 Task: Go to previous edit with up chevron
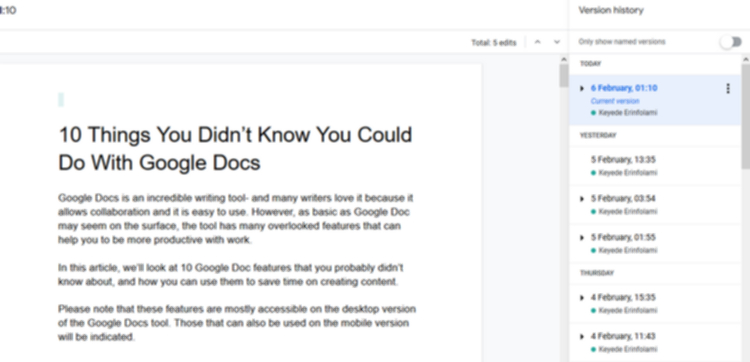click(538, 42)
